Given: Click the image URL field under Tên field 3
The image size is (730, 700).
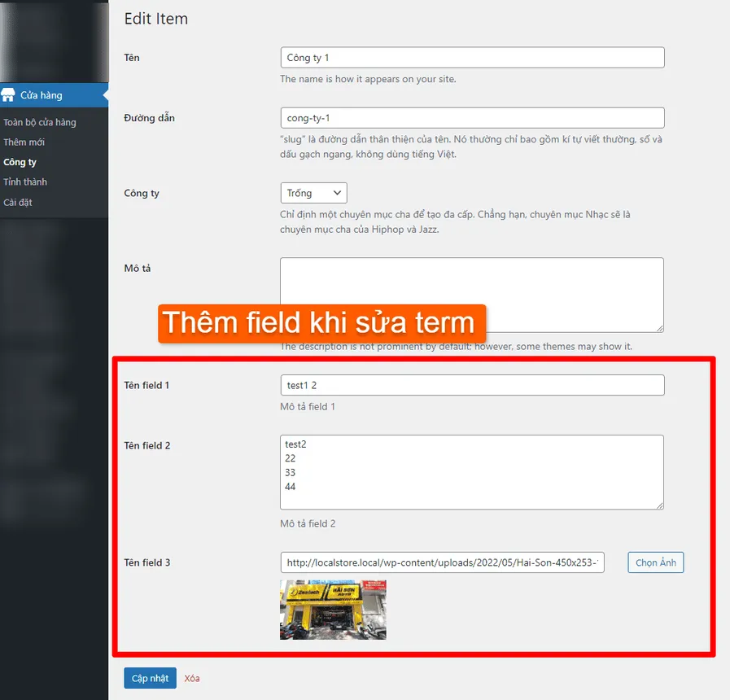Looking at the screenshot, I should point(442,562).
